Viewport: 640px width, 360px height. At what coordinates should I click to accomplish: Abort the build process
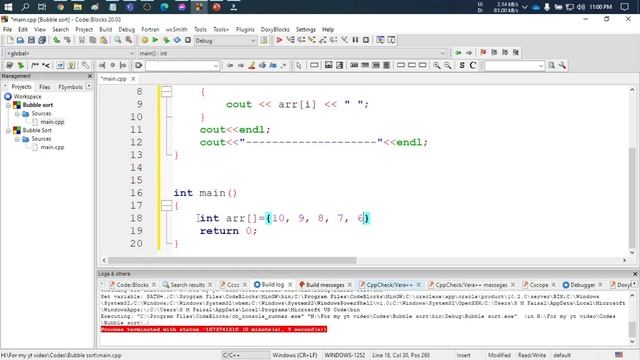tap(188, 40)
